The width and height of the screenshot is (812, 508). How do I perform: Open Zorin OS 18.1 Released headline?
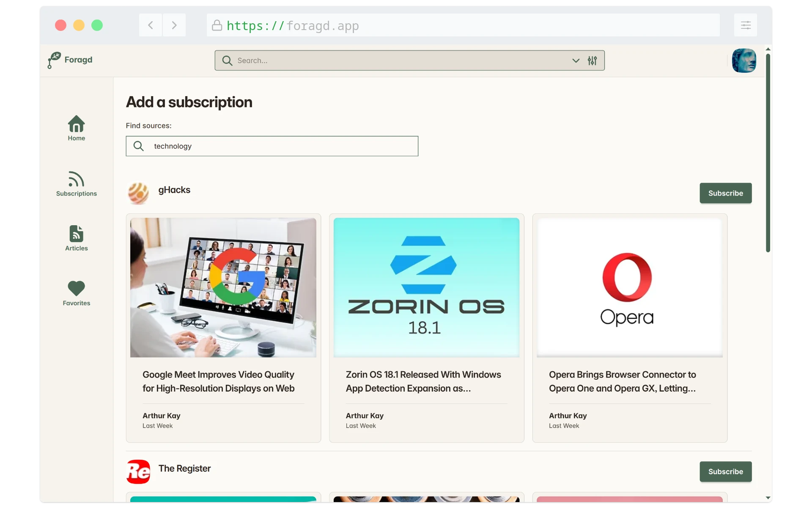click(x=423, y=381)
